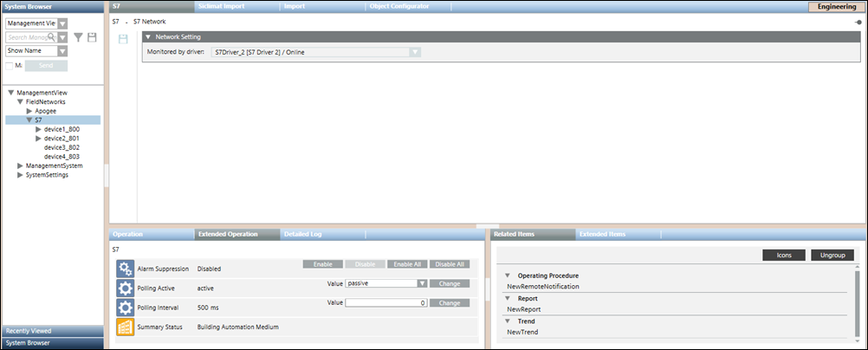
Task: Collapse the Operating Procedure group
Action: pos(508,275)
